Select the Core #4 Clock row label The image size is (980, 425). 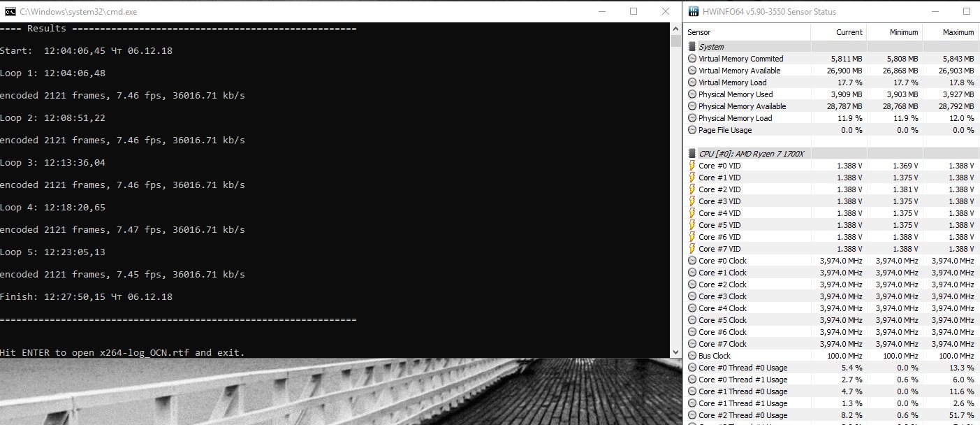pyautogui.click(x=722, y=308)
